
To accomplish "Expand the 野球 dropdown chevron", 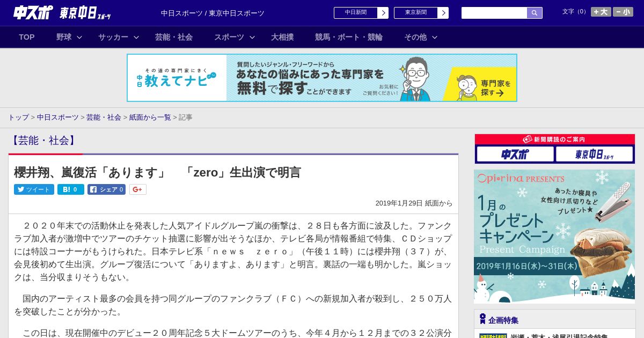I will point(79,37).
